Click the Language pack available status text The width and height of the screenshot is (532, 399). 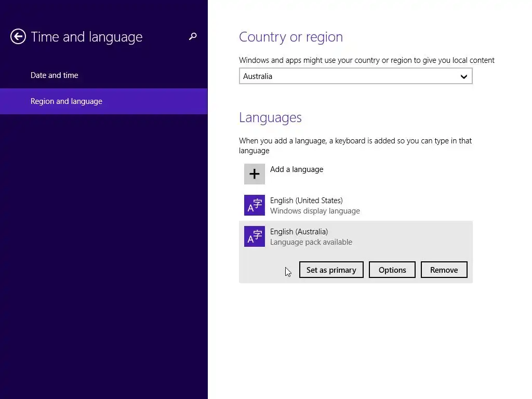[311, 242]
